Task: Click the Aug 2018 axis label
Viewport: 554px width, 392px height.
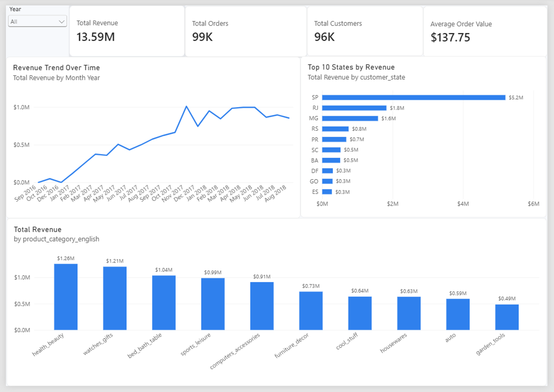Action: [275, 193]
